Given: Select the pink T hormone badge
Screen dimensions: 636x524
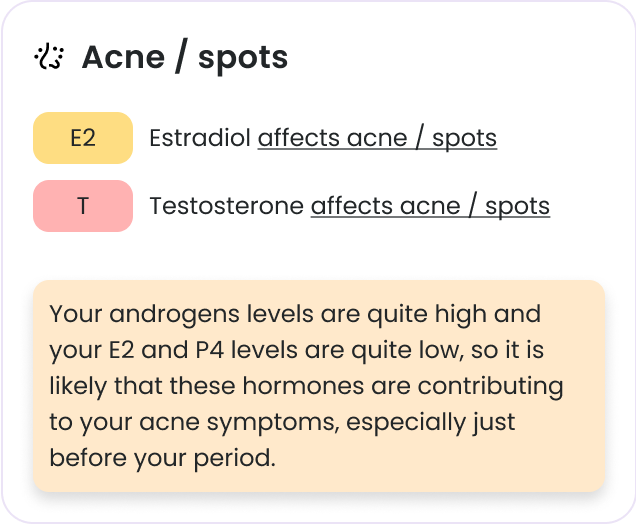Looking at the screenshot, I should 83,206.
